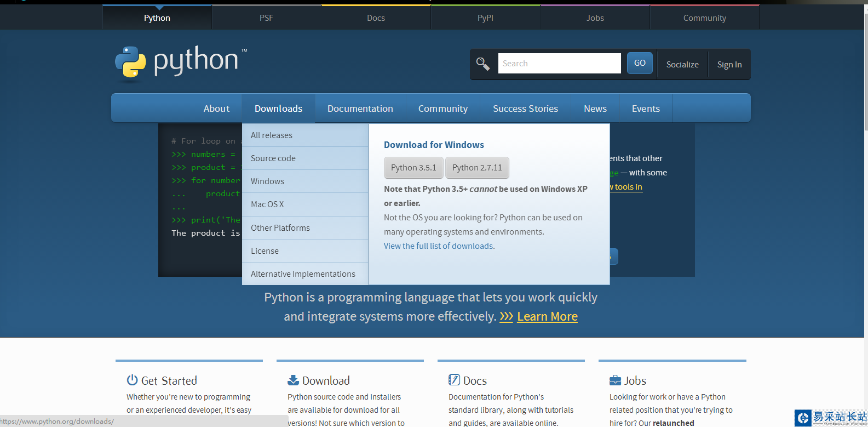
Task: Click the download arrow icon beside Download
Action: tap(293, 380)
